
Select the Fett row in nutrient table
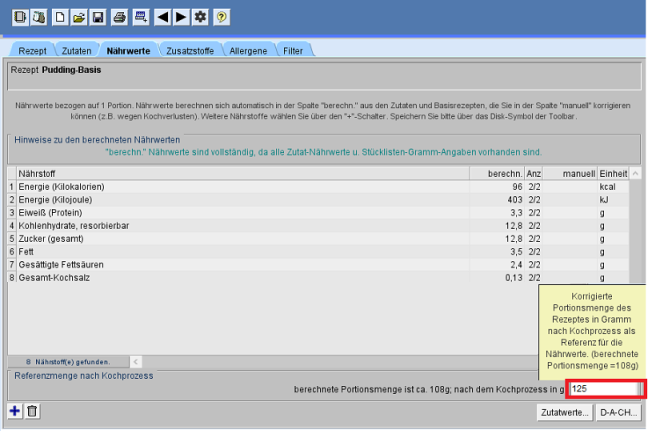tap(240, 251)
